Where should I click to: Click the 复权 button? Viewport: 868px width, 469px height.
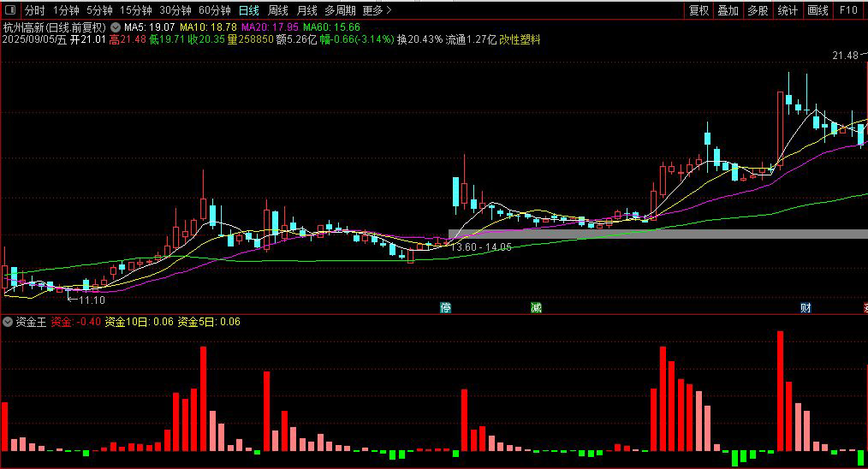699,11
